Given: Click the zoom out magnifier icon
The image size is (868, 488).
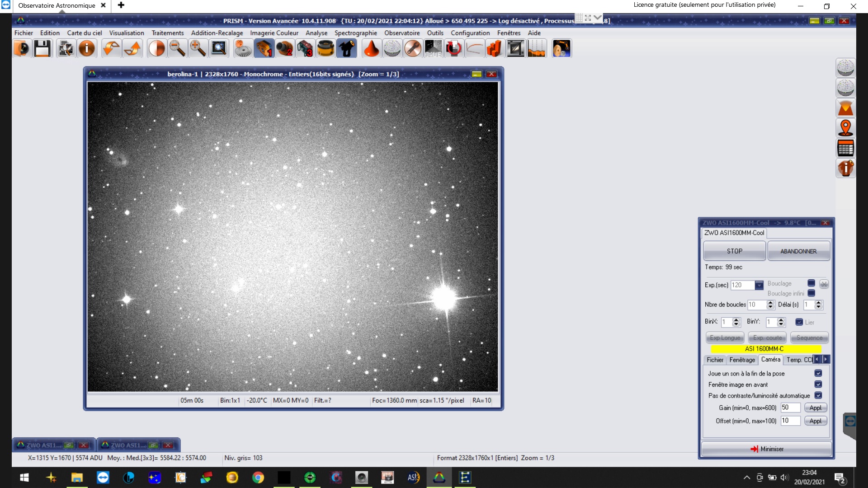Looking at the screenshot, I should pos(177,48).
